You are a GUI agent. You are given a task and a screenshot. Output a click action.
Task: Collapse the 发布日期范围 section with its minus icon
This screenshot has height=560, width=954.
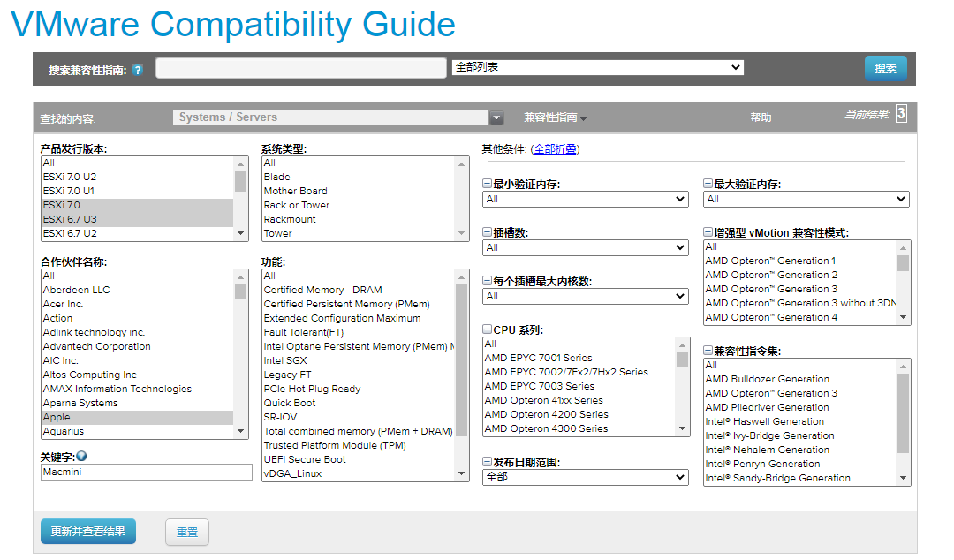pyautogui.click(x=487, y=462)
